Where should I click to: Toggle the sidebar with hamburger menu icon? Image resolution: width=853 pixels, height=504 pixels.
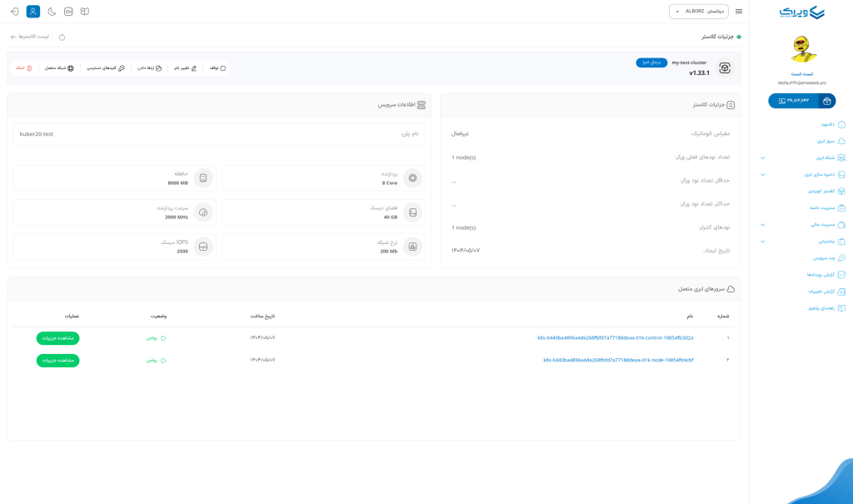[739, 12]
